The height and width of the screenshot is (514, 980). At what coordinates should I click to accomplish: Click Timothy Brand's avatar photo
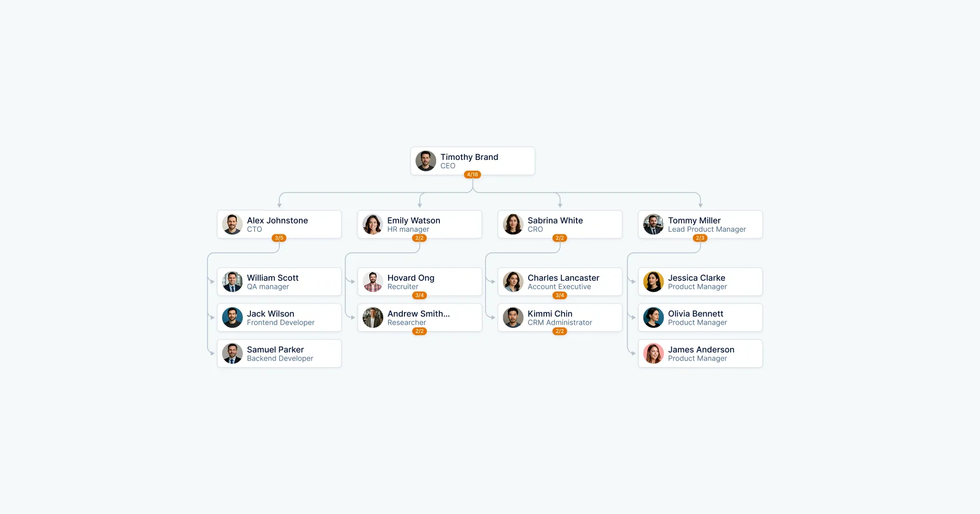tap(426, 161)
